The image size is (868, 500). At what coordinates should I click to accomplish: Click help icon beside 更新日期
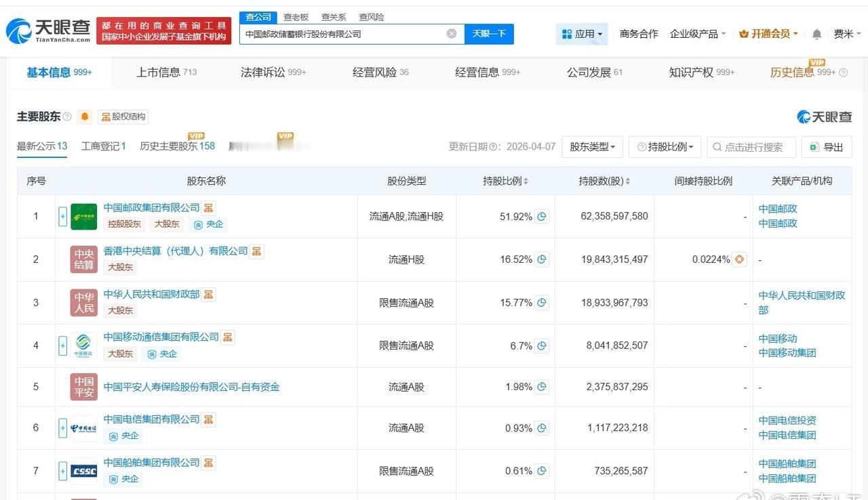pos(493,147)
